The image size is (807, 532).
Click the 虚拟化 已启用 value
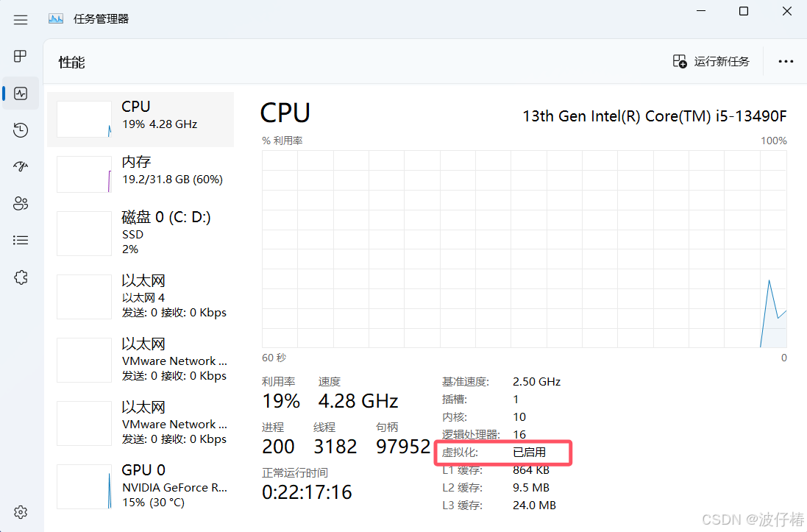point(529,453)
